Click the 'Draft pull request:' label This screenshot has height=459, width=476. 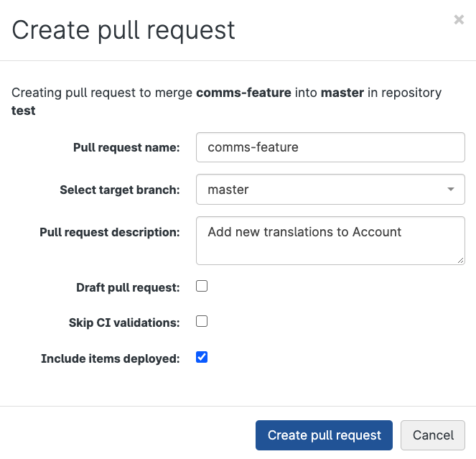(128, 287)
